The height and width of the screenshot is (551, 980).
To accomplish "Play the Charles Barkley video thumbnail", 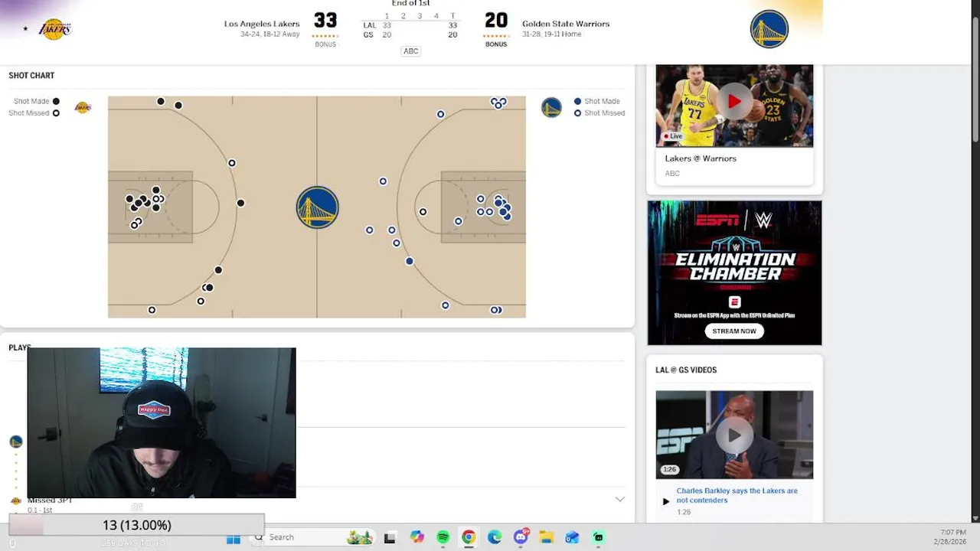I will [x=734, y=435].
